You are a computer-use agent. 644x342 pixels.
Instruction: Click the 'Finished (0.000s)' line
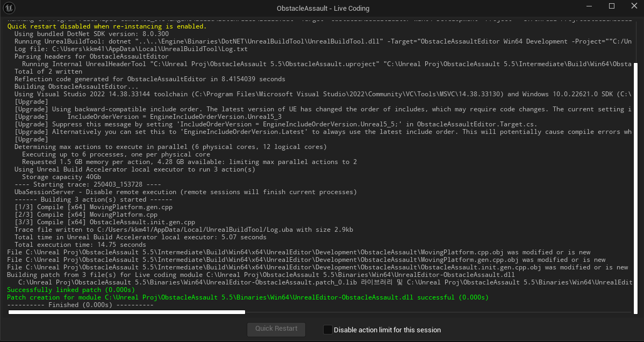click(x=80, y=305)
